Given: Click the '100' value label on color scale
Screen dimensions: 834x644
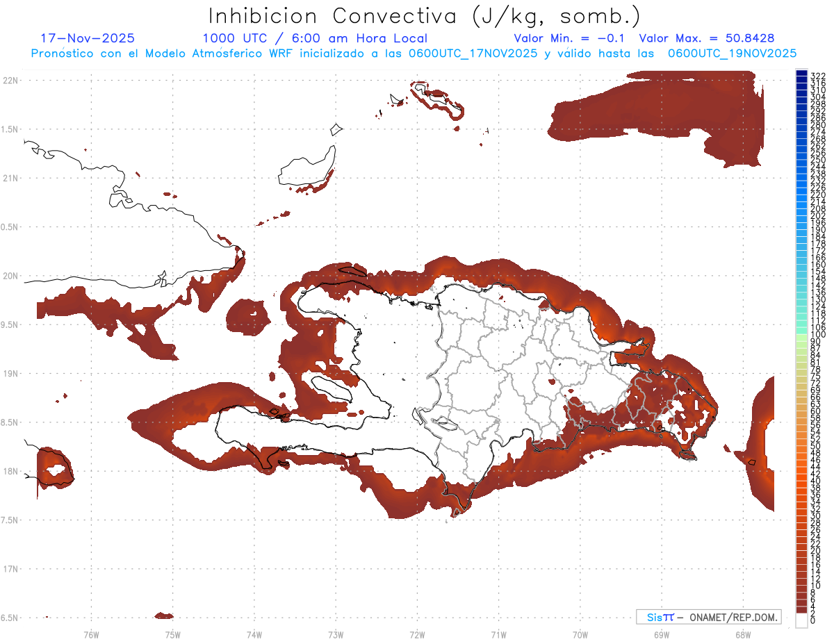Looking at the screenshot, I should pyautogui.click(x=818, y=335).
